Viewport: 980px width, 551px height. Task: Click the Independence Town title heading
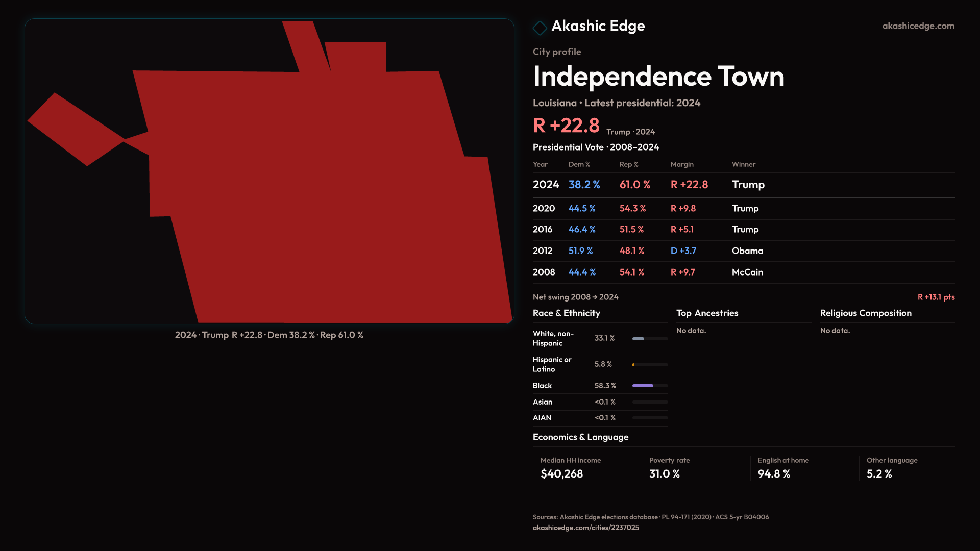click(x=658, y=77)
